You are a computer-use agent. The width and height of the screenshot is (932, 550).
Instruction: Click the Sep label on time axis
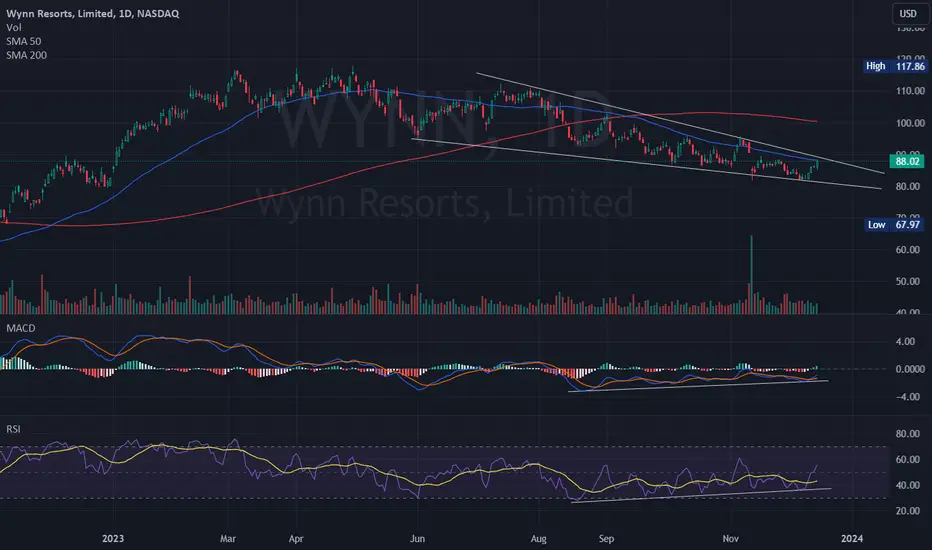click(606, 539)
